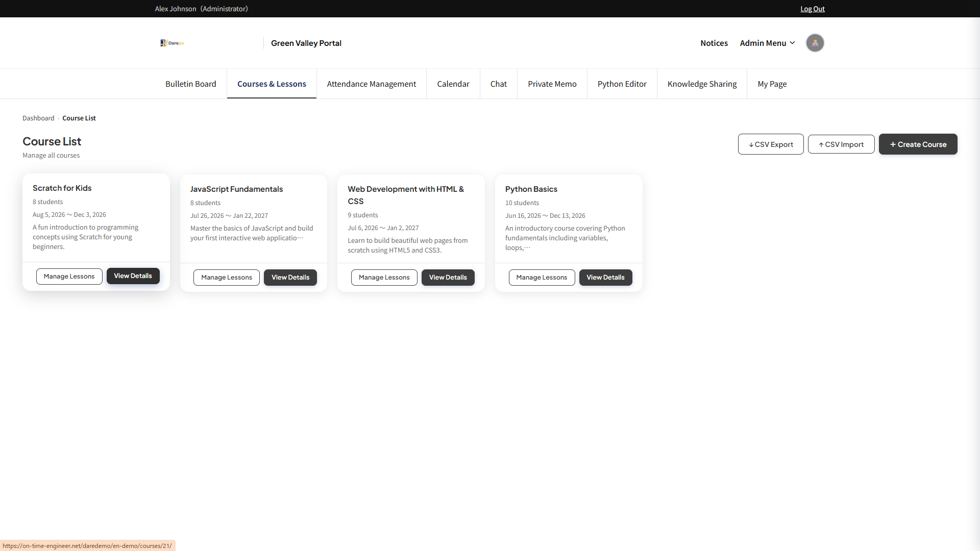980x551 pixels.
Task: Expand the Admin Menu dropdown
Action: click(767, 43)
